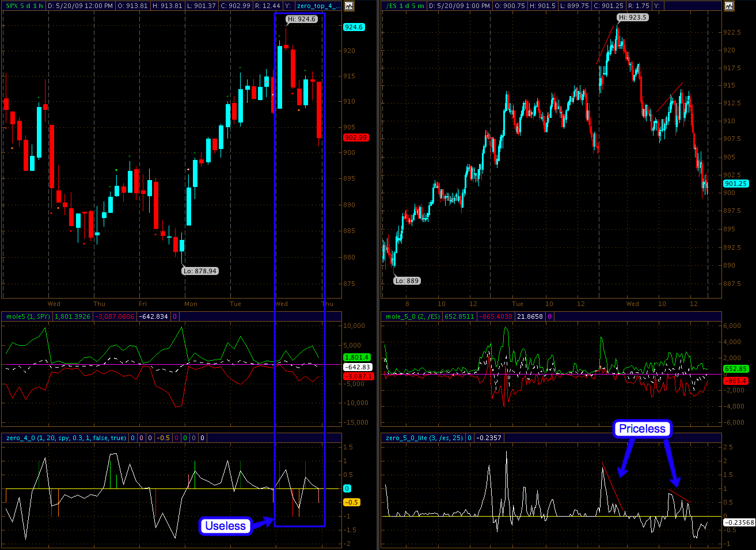Click the 'Useless' annotation label

point(225,526)
